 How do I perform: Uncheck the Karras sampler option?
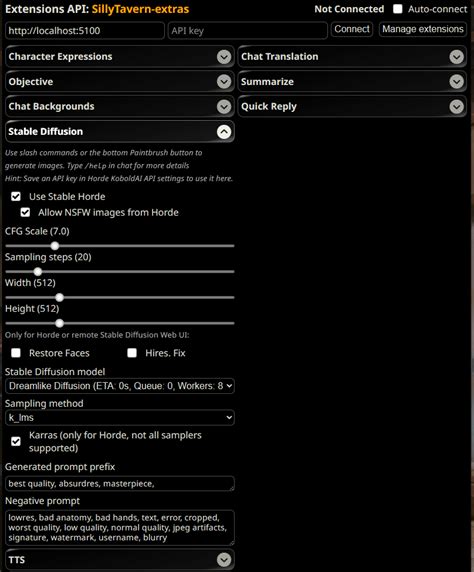coord(16,441)
